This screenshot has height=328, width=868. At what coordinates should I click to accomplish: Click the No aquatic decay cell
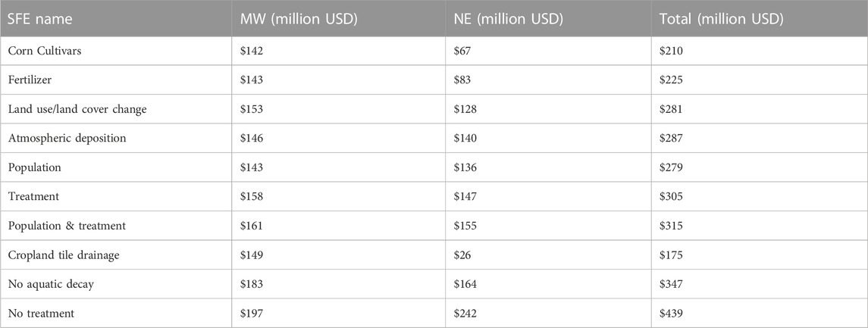(x=51, y=284)
